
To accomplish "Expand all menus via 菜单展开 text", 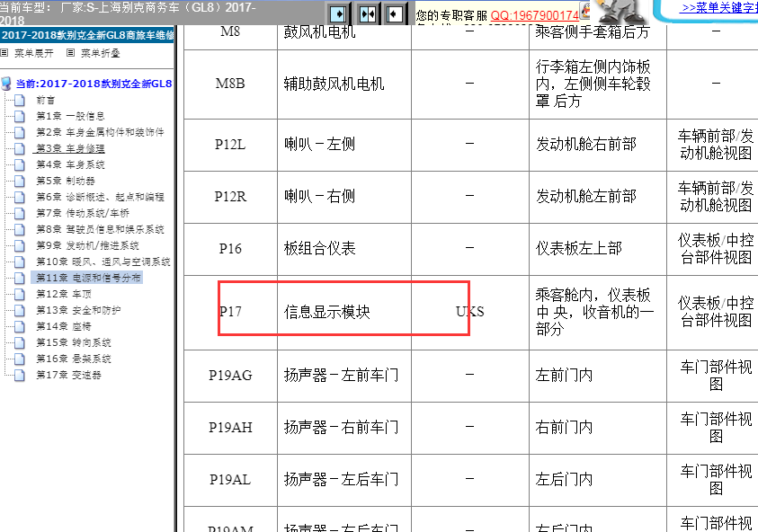I will (34, 53).
